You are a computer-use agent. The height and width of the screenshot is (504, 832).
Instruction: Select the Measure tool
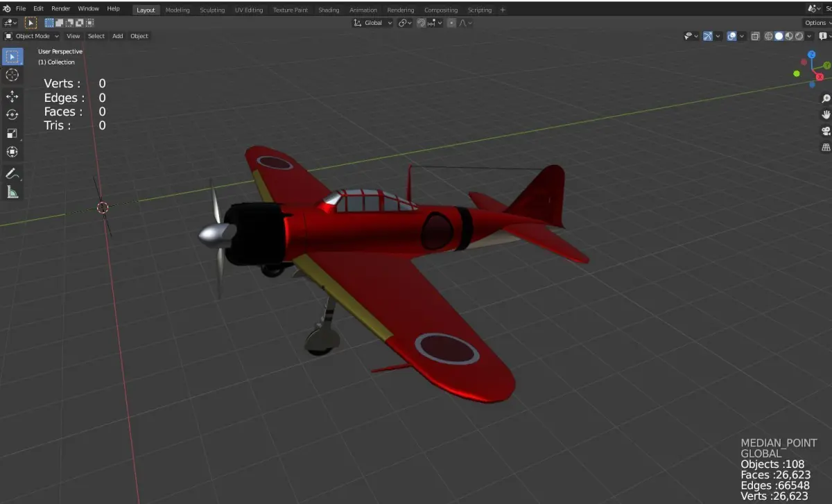point(12,192)
